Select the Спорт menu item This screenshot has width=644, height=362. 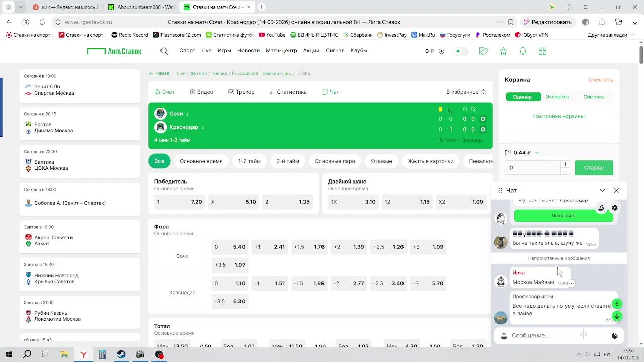tap(187, 51)
